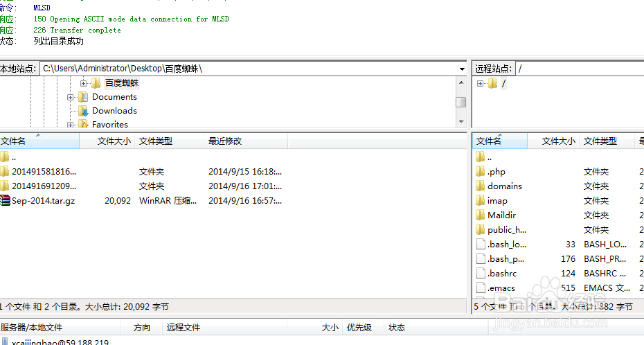Click the local parent directory folder icon

point(5,157)
